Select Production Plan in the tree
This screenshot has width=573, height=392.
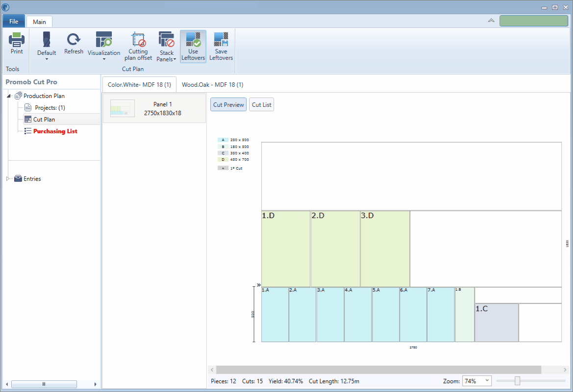pos(44,96)
